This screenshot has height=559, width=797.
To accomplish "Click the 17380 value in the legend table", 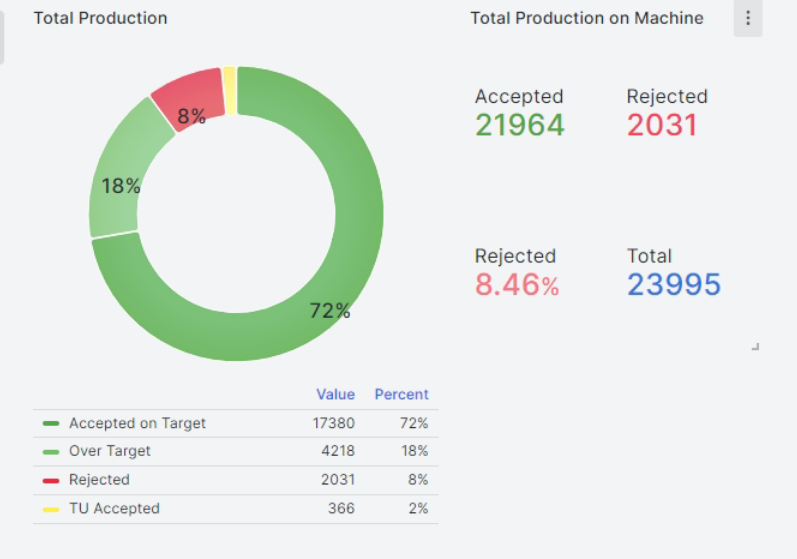I will pyautogui.click(x=333, y=423).
